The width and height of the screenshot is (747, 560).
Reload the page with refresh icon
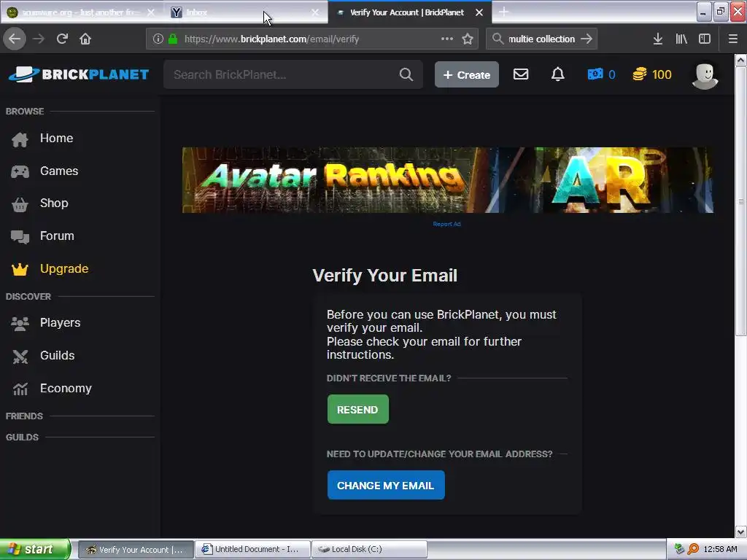pos(62,39)
